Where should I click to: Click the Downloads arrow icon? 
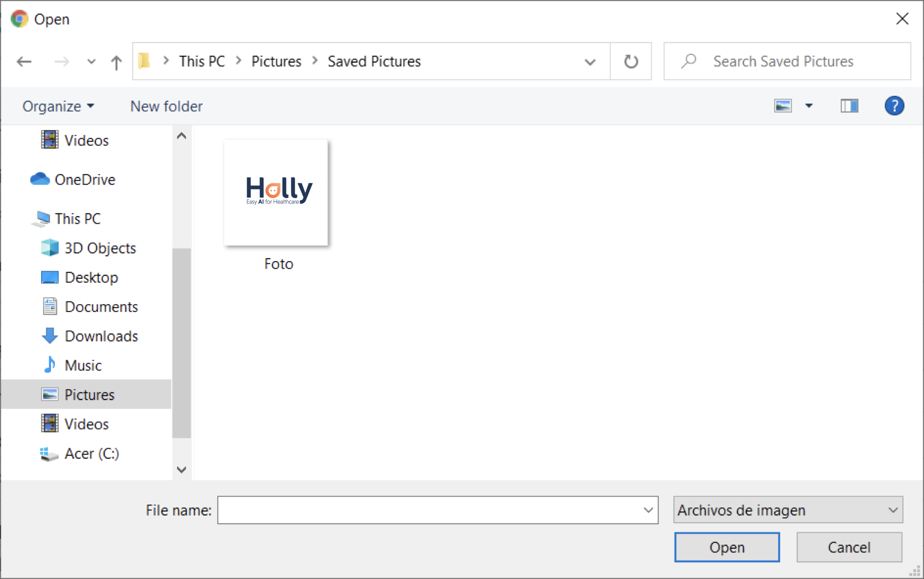point(50,336)
